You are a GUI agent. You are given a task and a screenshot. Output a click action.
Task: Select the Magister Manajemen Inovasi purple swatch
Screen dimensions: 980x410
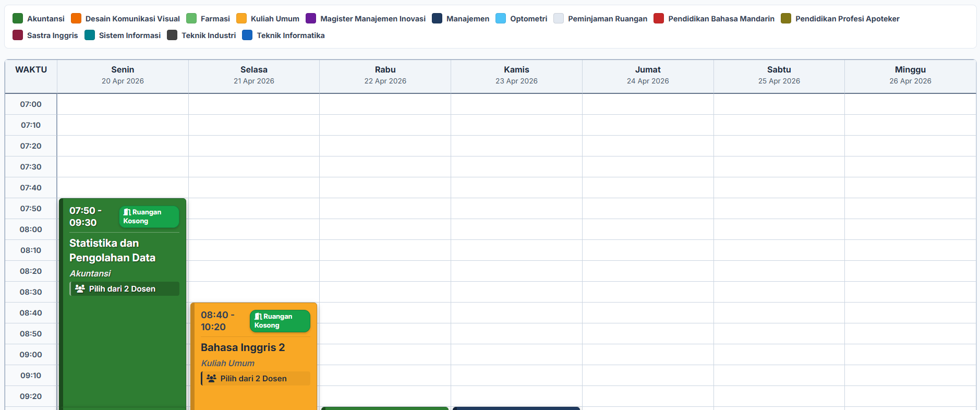pos(311,19)
